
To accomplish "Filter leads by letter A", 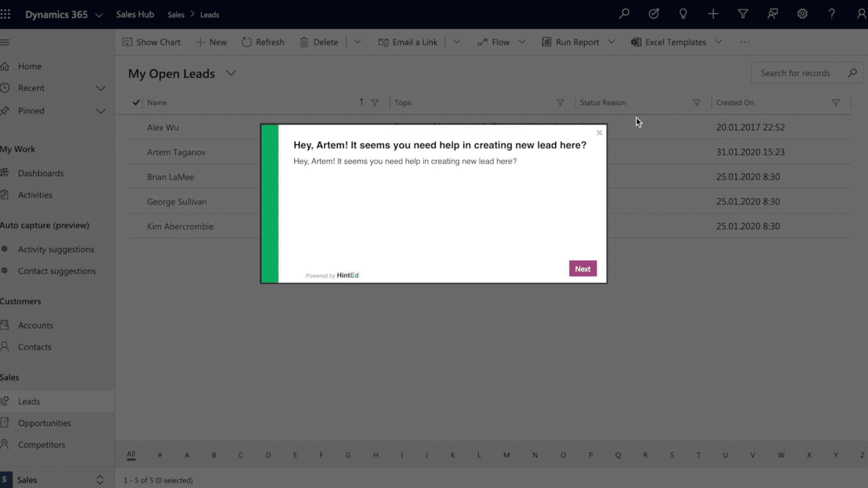I will tap(187, 455).
